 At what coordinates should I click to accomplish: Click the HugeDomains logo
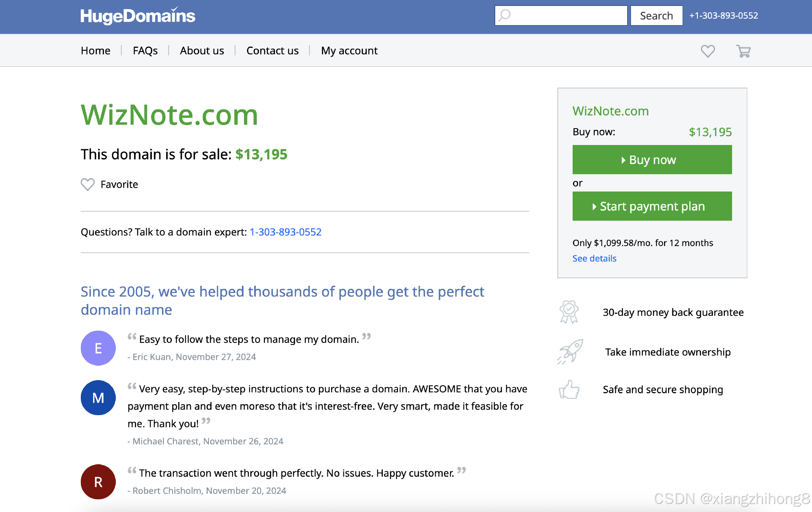point(138,16)
